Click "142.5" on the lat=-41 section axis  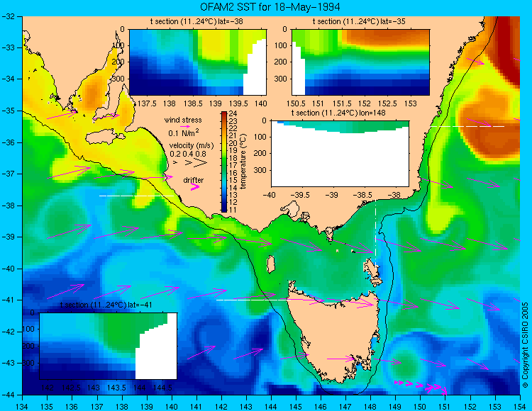(71, 388)
